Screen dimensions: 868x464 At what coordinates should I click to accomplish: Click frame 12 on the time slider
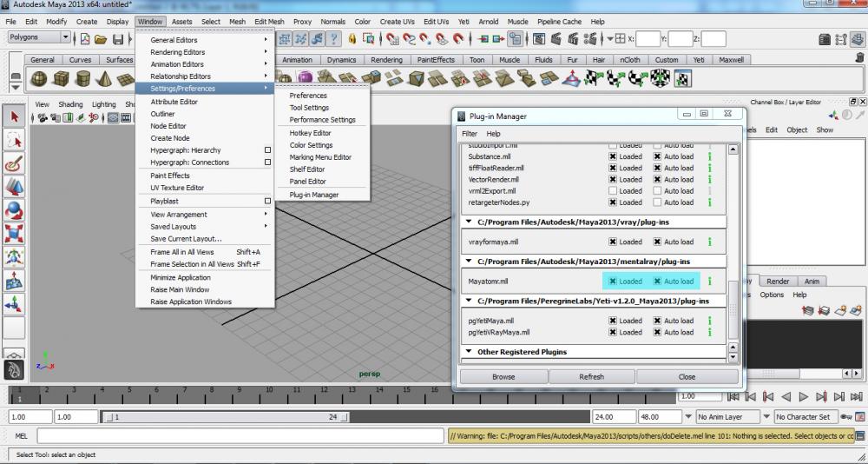pyautogui.click(x=324, y=394)
